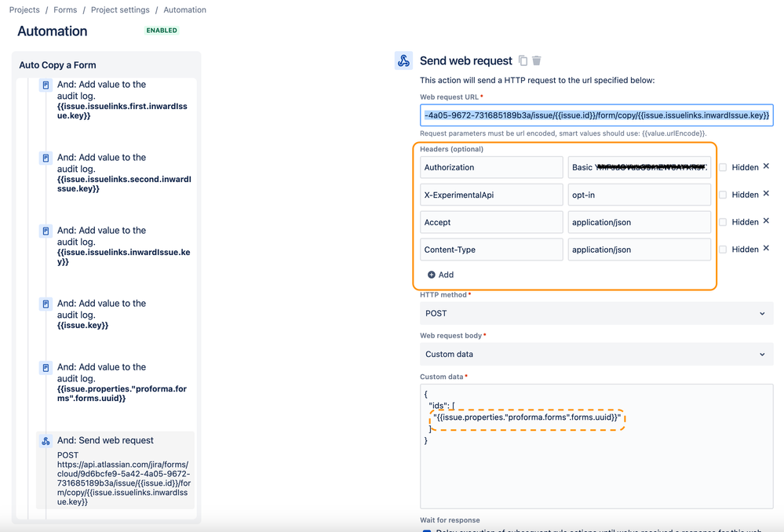Click the Wait for response label

click(x=450, y=520)
